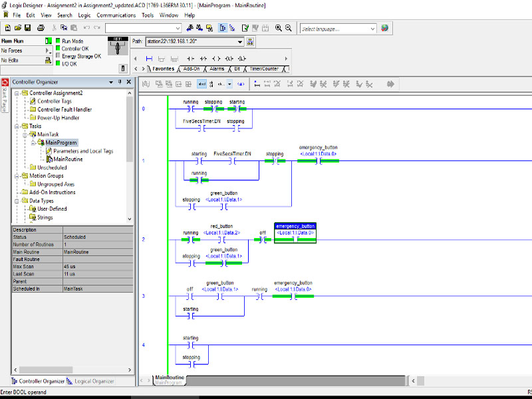Click the No Edits lock icon
Viewport: 532px width, 399px height.
(x=48, y=61)
